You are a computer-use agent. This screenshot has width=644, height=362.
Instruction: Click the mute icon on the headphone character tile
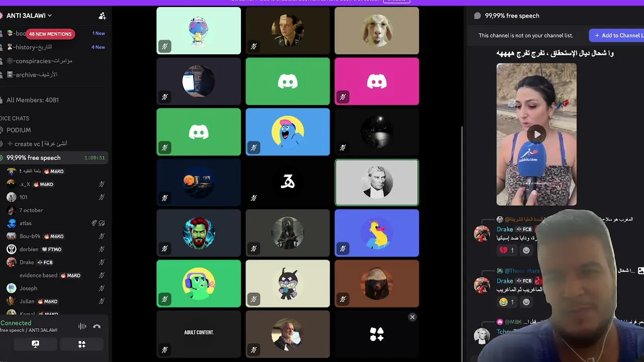tap(165, 300)
